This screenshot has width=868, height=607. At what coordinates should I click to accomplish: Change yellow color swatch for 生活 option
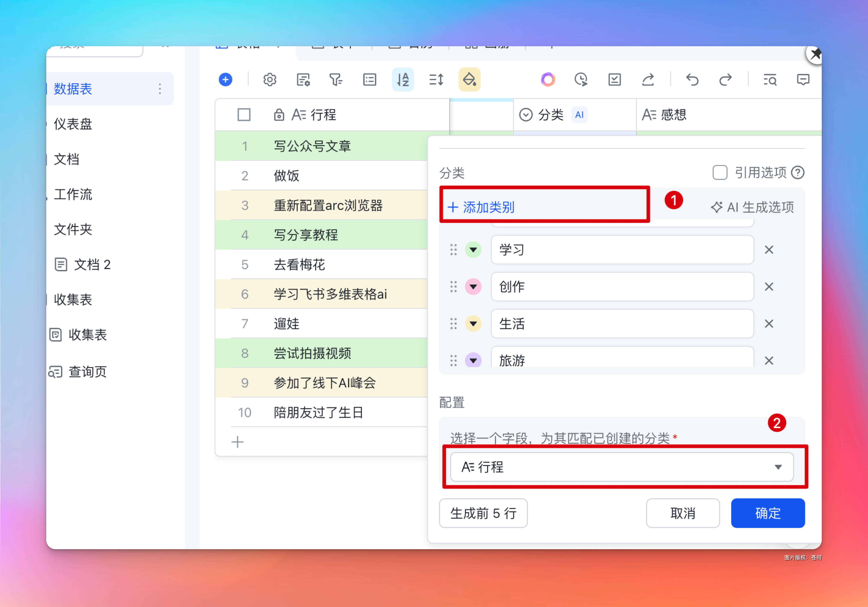click(x=473, y=324)
